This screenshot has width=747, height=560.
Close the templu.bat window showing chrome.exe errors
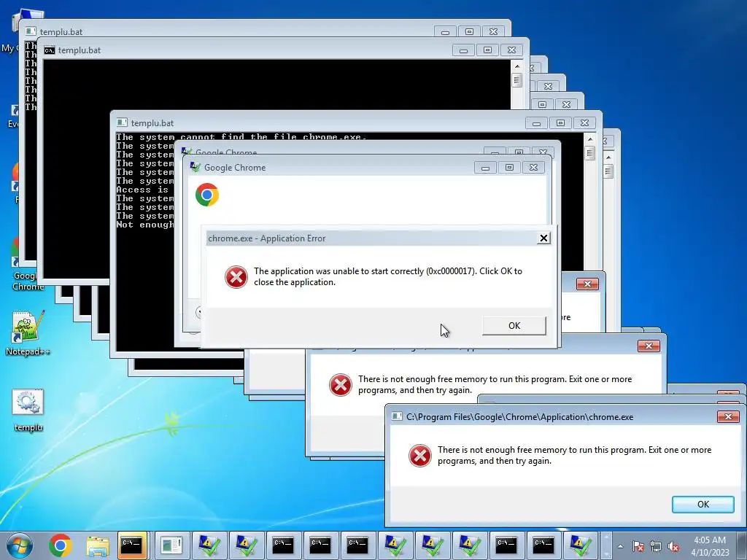584,123
